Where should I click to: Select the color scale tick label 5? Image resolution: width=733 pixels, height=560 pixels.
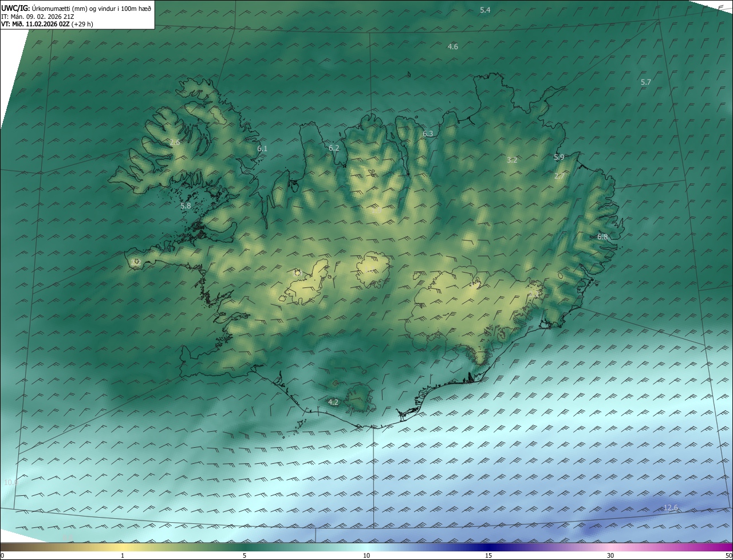[x=245, y=555]
